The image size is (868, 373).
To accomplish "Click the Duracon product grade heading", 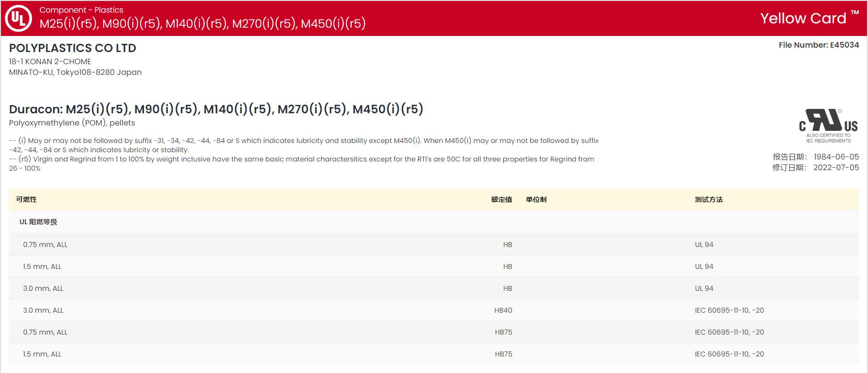I will (x=216, y=109).
